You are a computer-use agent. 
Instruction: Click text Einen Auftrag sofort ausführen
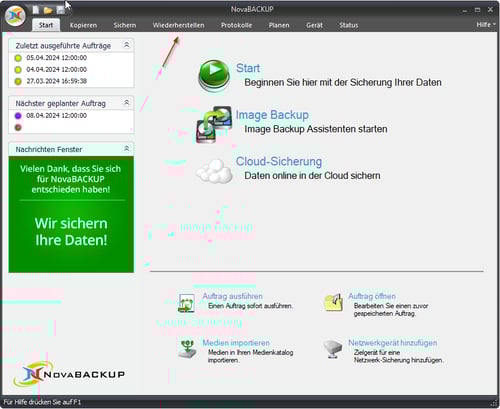coord(251,306)
